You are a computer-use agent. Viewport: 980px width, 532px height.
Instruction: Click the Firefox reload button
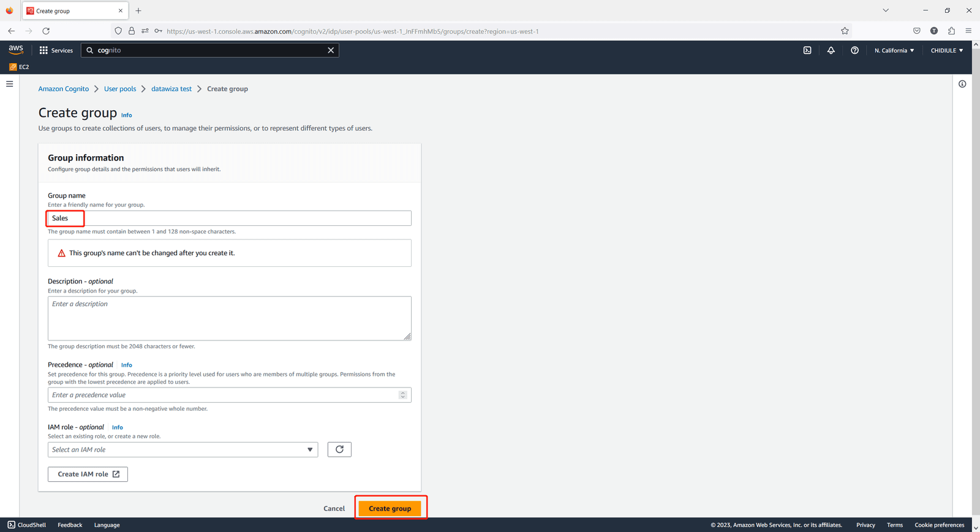[x=46, y=31]
